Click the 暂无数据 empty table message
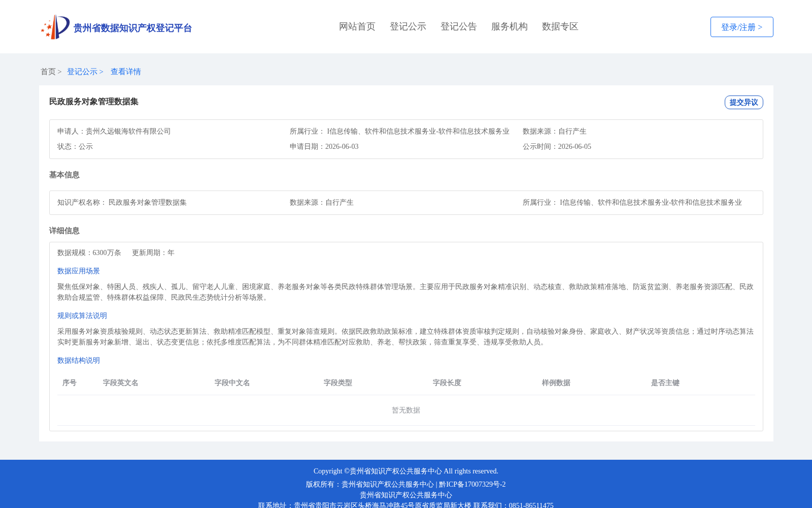This screenshot has height=508, width=812. (x=406, y=410)
